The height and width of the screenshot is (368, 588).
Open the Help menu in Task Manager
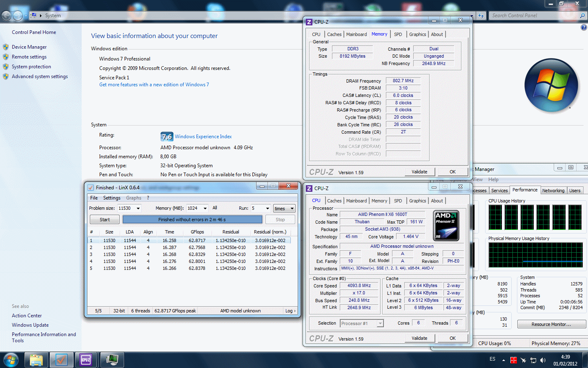[493, 180]
